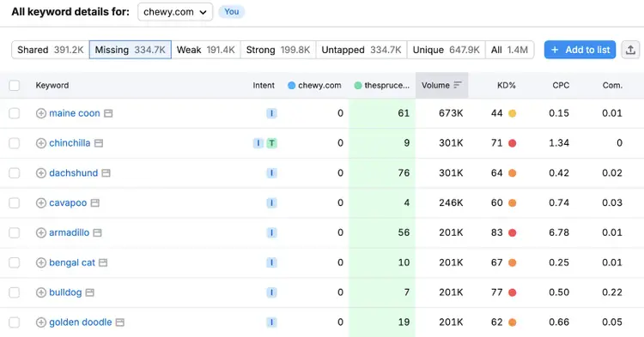The height and width of the screenshot is (337, 644).
Task: Open SERP view icon next to bengal cat
Action: 103,262
